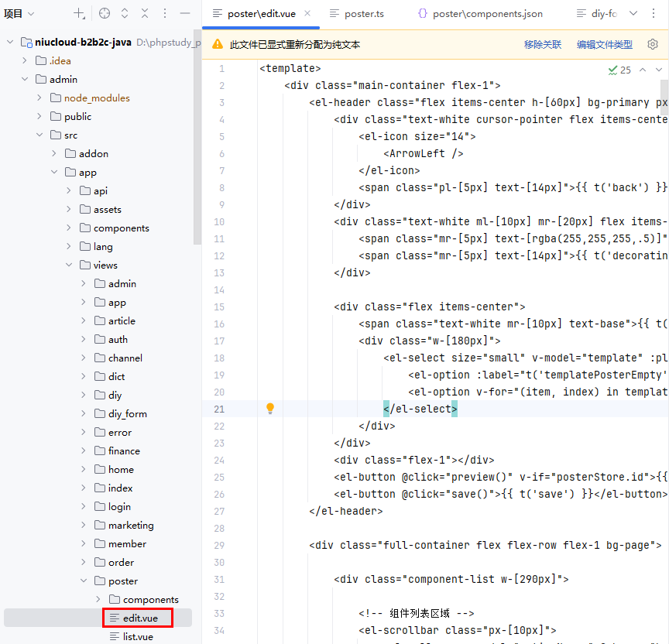Select list.vue file in project tree
This screenshot has width=669, height=644.
(x=138, y=637)
